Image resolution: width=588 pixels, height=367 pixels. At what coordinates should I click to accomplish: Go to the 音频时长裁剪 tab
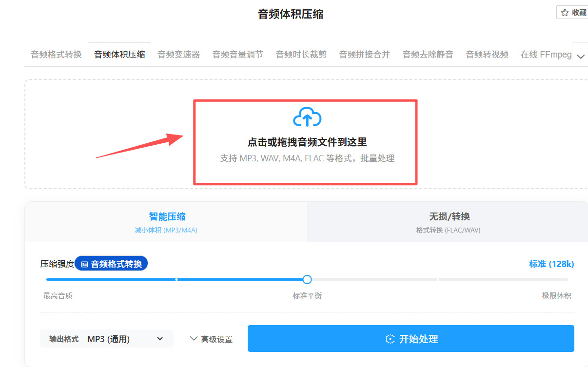[x=301, y=55]
